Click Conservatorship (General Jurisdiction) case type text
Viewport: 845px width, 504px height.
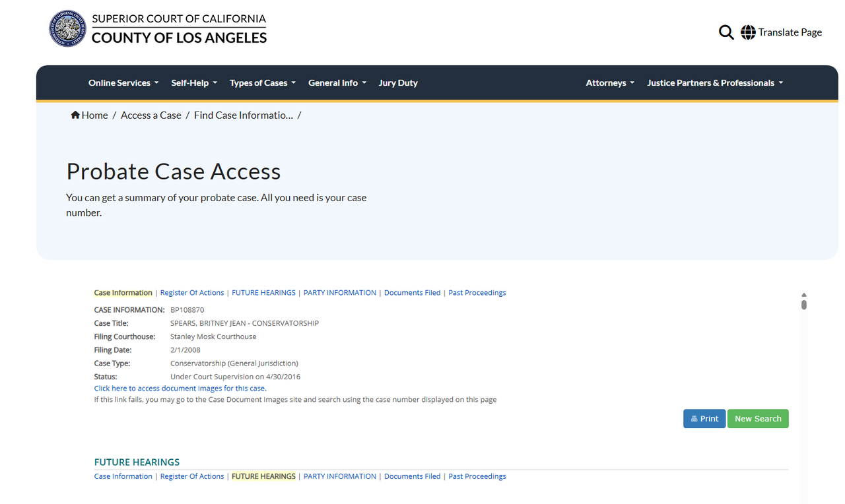point(234,363)
